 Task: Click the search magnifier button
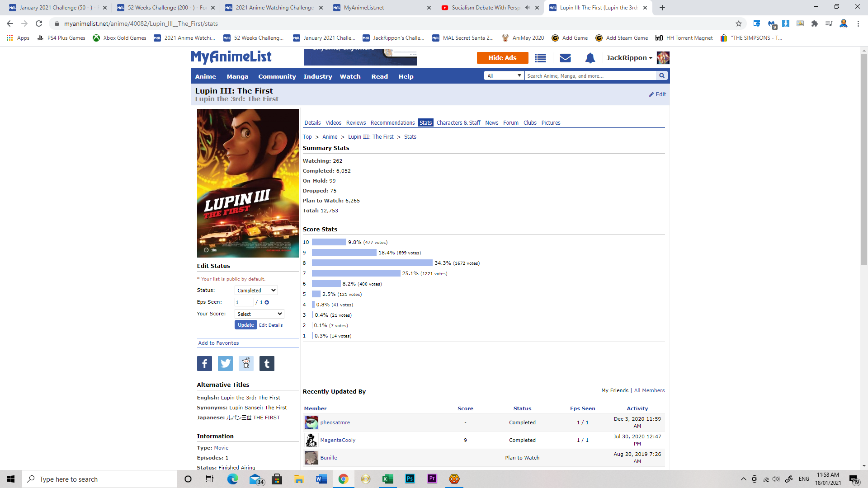pyautogui.click(x=662, y=76)
